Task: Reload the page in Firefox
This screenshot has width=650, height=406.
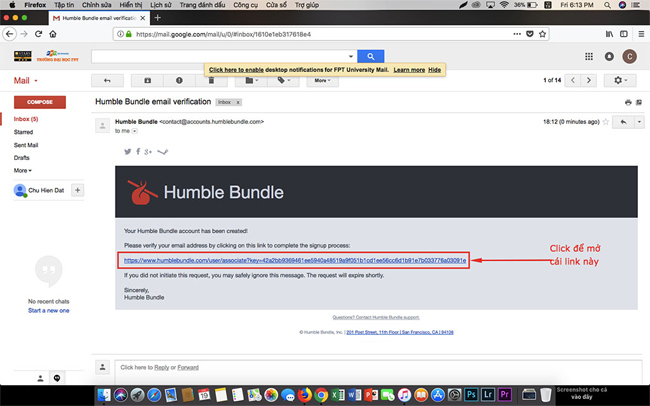Action: pyautogui.click(x=38, y=34)
